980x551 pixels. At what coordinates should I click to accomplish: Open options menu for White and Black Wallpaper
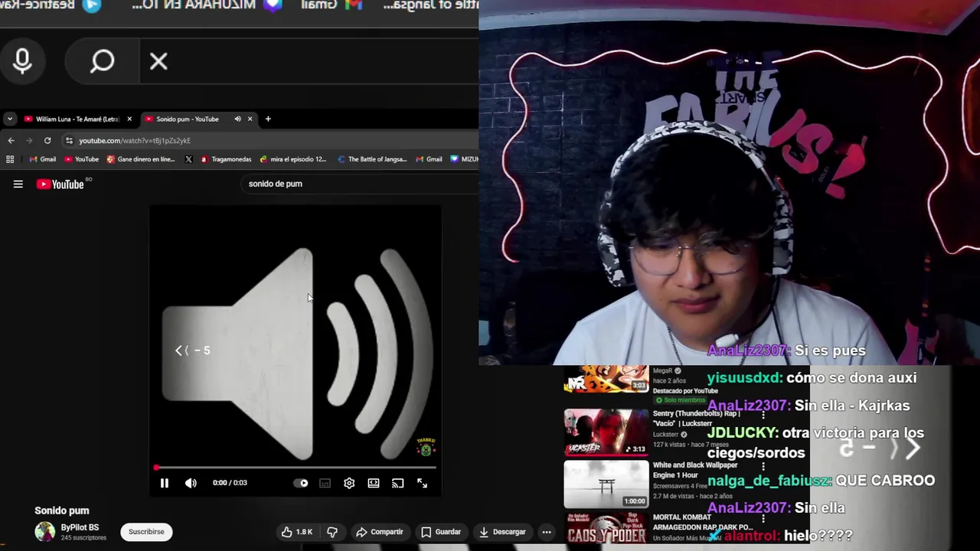click(763, 467)
